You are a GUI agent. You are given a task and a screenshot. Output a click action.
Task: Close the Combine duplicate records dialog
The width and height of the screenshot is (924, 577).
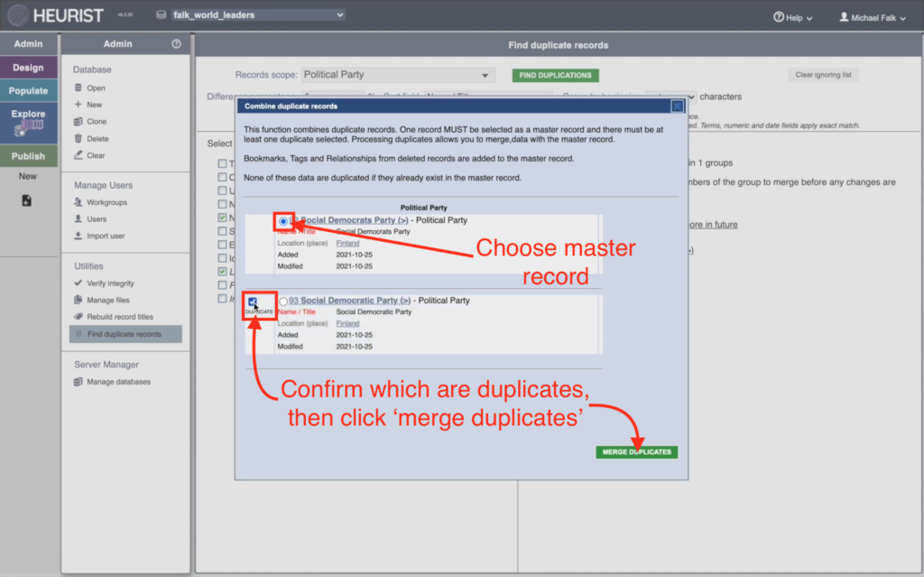tap(677, 107)
